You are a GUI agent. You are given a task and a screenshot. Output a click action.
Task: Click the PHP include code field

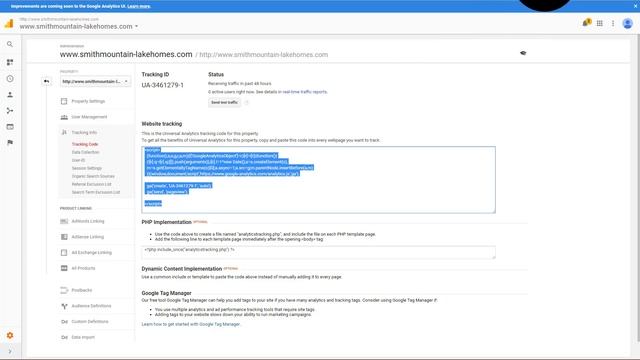[x=318, y=252]
